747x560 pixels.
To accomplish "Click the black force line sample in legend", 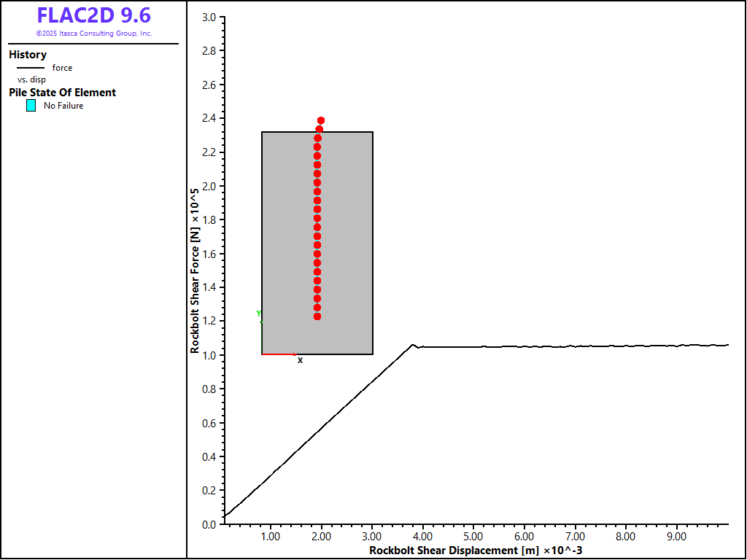I will point(30,68).
